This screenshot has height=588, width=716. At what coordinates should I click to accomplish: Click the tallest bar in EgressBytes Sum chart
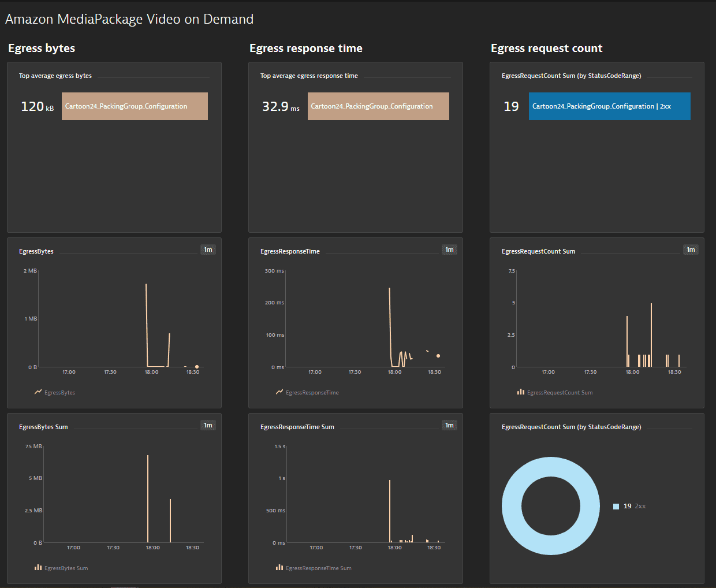[x=148, y=499]
